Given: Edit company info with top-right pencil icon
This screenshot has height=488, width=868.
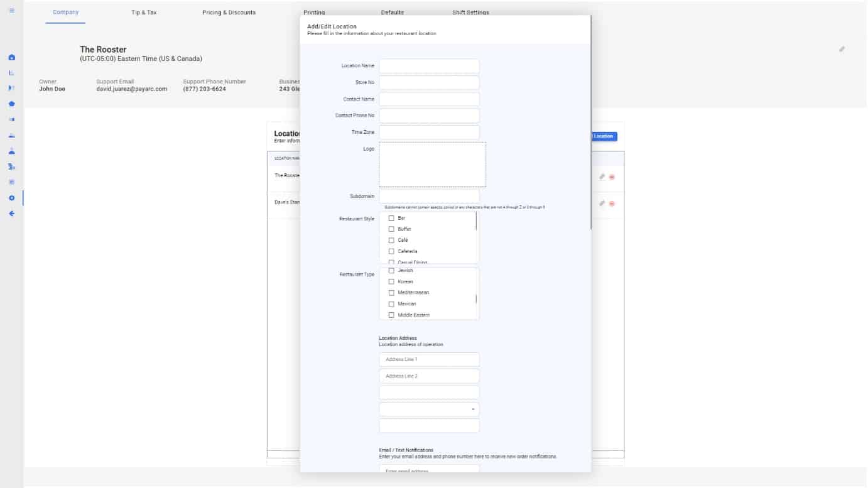Looking at the screenshot, I should point(842,49).
